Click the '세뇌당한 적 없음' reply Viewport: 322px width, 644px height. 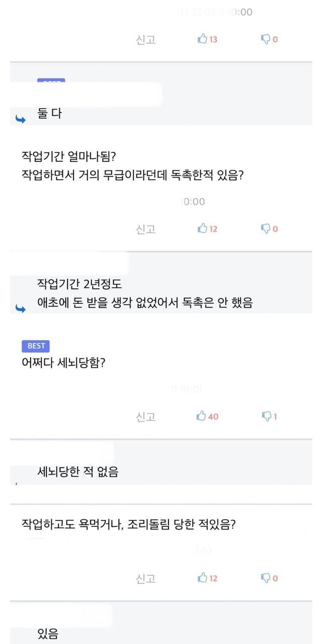pos(78,472)
